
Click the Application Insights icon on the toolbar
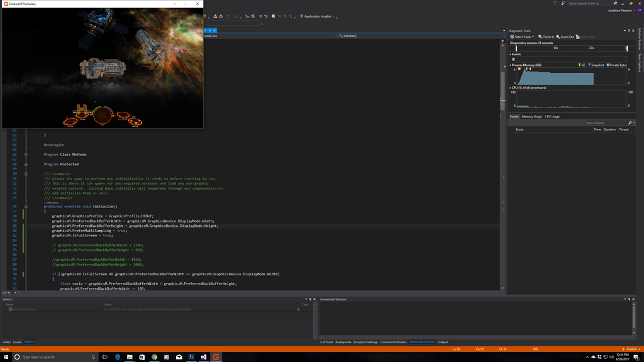[x=302, y=17]
